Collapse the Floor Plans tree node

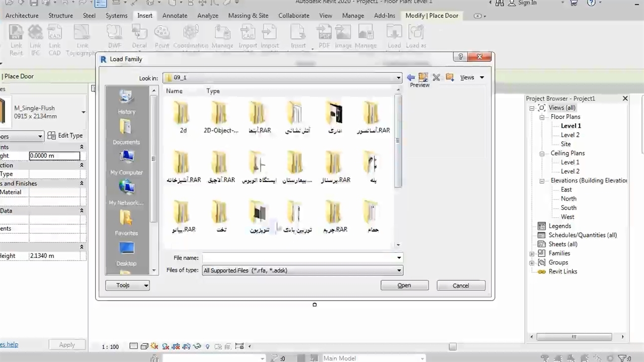pos(542,117)
